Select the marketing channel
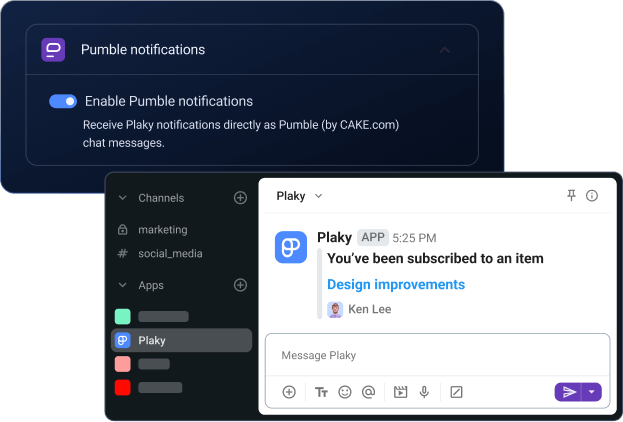The image size is (623, 422). coord(162,229)
